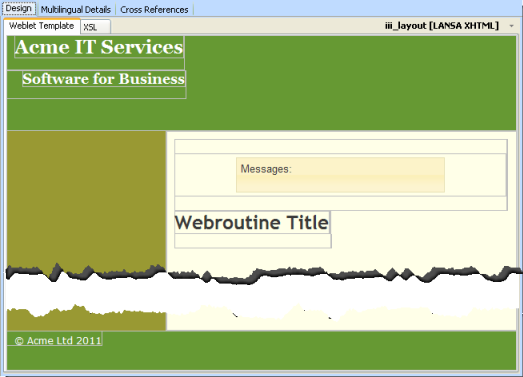Open the Multilingual Details tab
The height and width of the screenshot is (377, 523).
76,10
